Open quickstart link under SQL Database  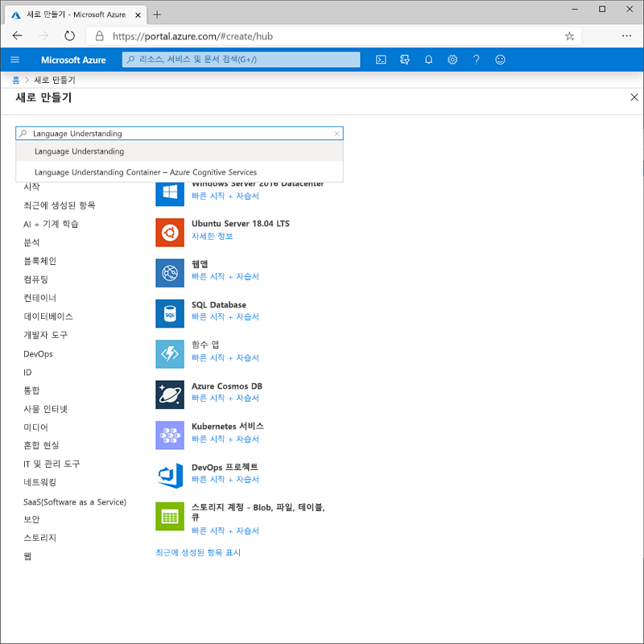(x=225, y=316)
